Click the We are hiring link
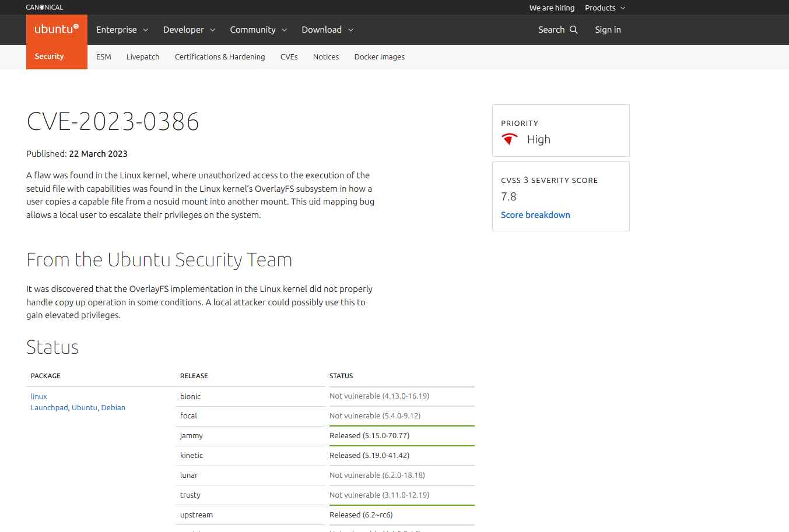 pyautogui.click(x=552, y=8)
